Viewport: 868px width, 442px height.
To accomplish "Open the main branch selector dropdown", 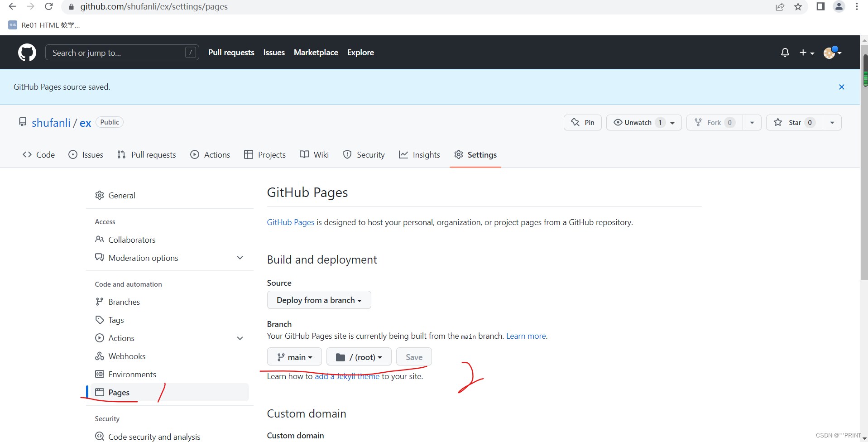I will point(294,357).
